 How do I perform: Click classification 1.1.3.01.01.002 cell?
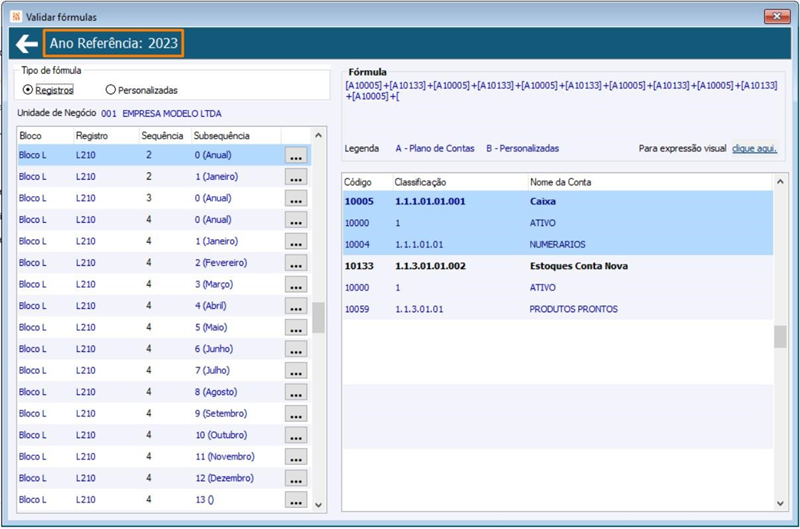click(x=430, y=266)
